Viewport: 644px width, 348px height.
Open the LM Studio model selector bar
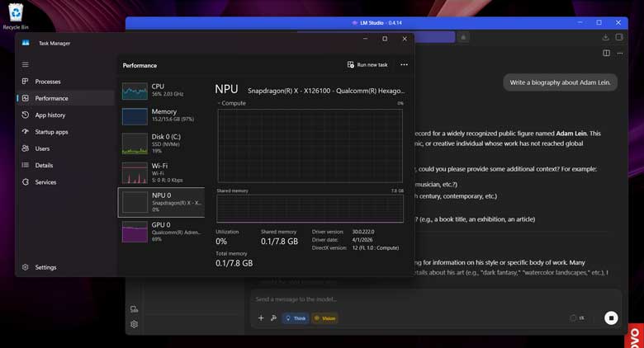click(434, 37)
